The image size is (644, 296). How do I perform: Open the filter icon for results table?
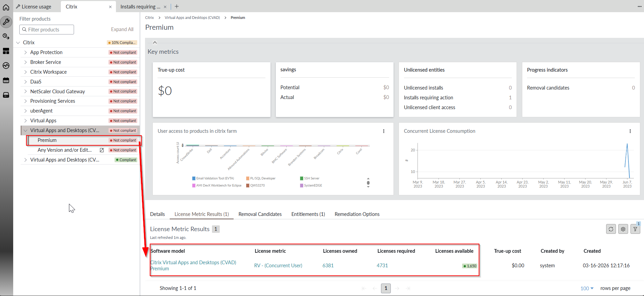click(x=635, y=229)
